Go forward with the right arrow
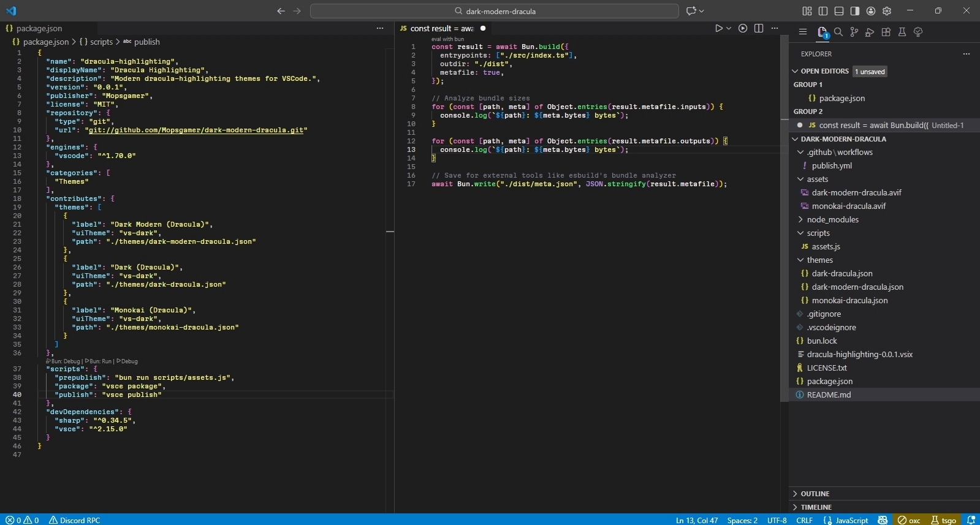980x525 pixels. click(x=297, y=11)
